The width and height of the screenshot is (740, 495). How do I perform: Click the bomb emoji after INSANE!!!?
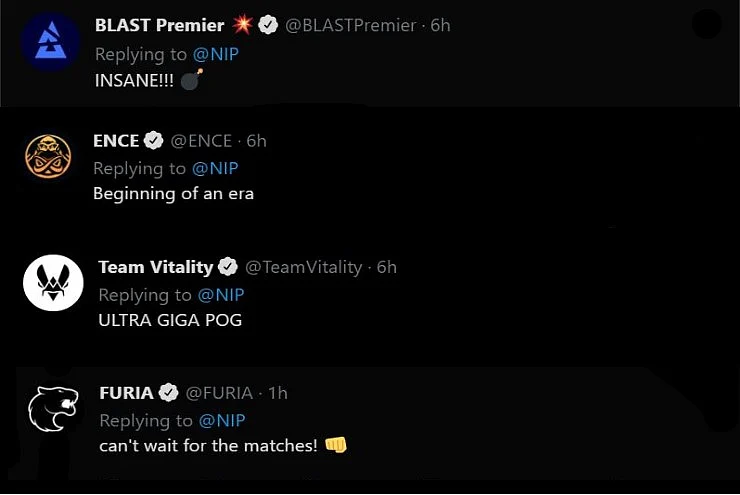click(192, 79)
